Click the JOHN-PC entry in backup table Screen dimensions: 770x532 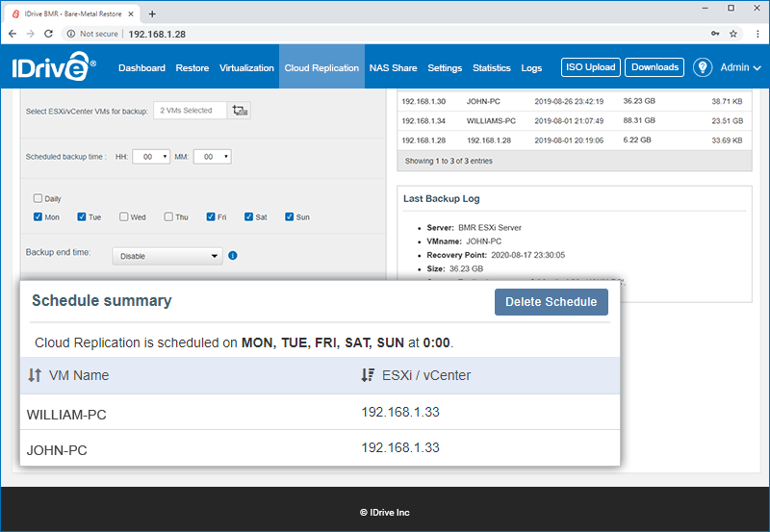click(x=483, y=101)
